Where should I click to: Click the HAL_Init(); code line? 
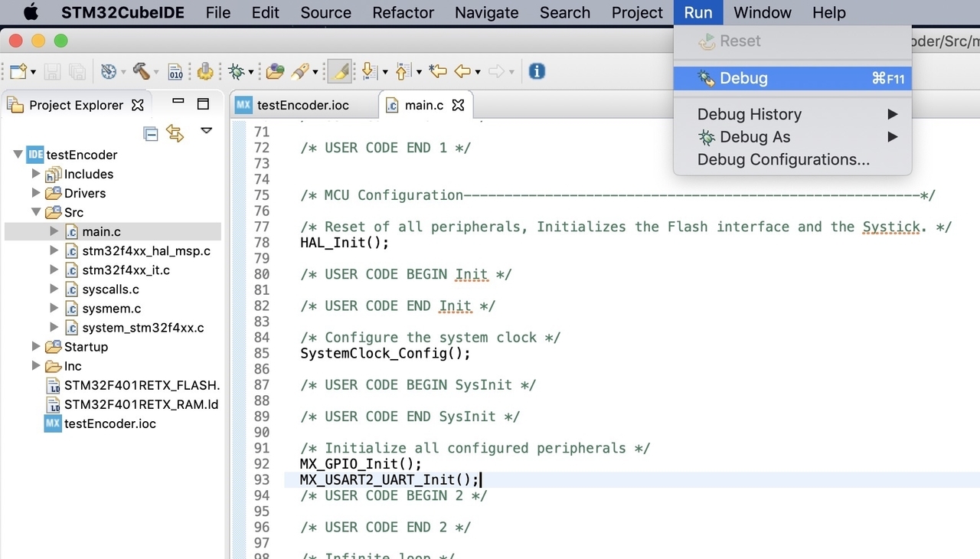(345, 243)
